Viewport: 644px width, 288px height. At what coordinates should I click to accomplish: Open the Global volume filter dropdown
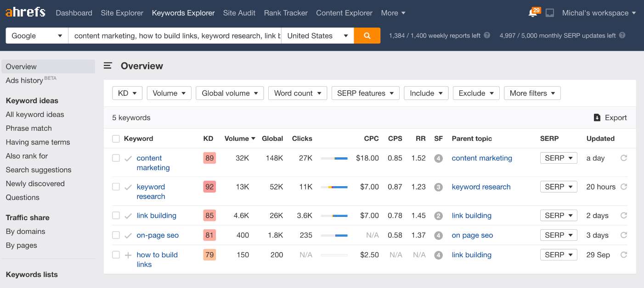coord(230,93)
